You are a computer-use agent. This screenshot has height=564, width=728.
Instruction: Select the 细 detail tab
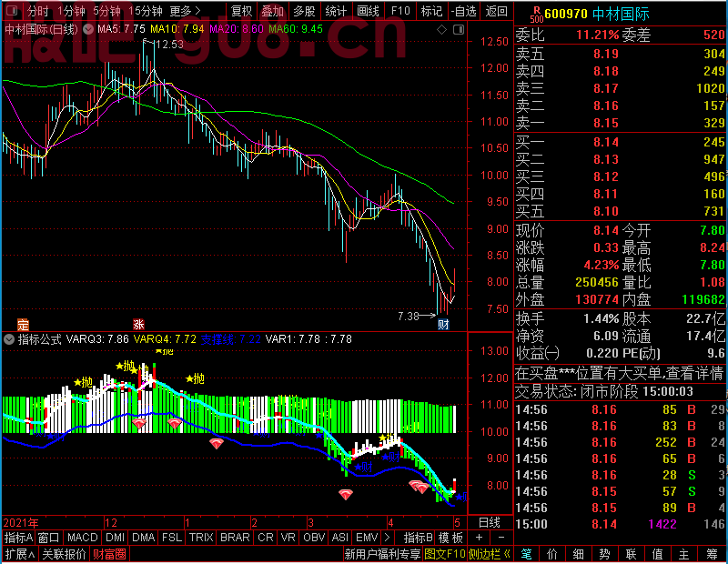tap(579, 554)
